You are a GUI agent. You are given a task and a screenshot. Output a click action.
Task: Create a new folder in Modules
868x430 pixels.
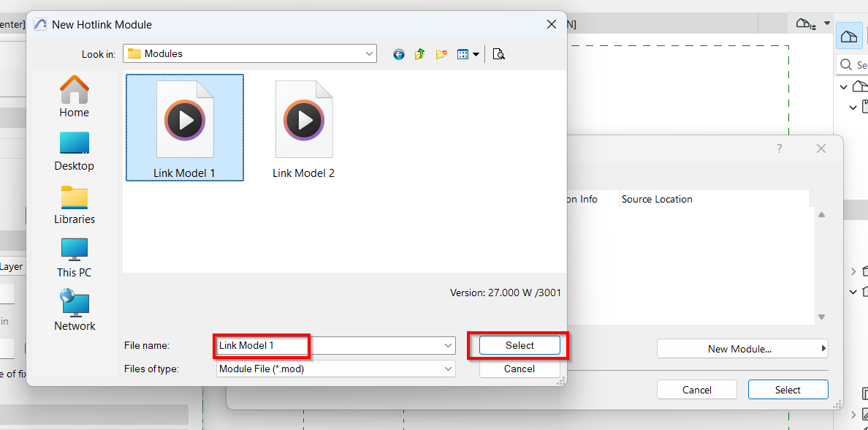(x=441, y=54)
